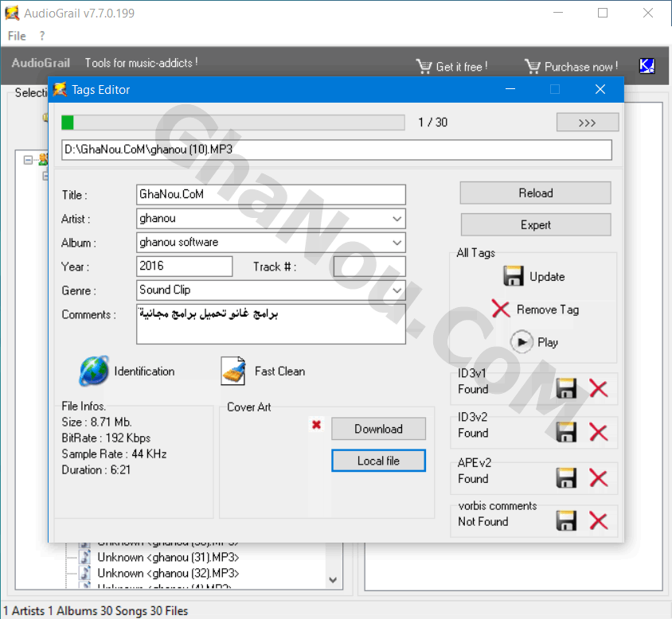The image size is (672, 619).
Task: Click the BitRate : 192 Kbps text
Action: pos(106,438)
